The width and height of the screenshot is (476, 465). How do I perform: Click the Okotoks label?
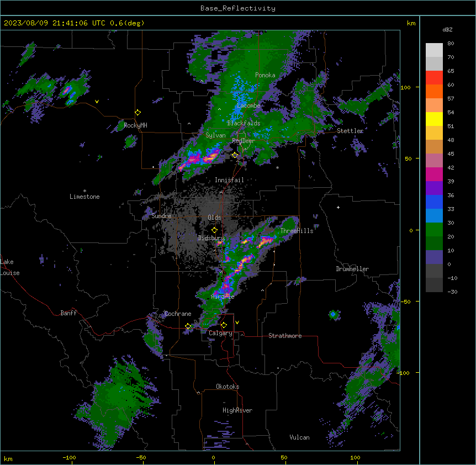pos(228,387)
